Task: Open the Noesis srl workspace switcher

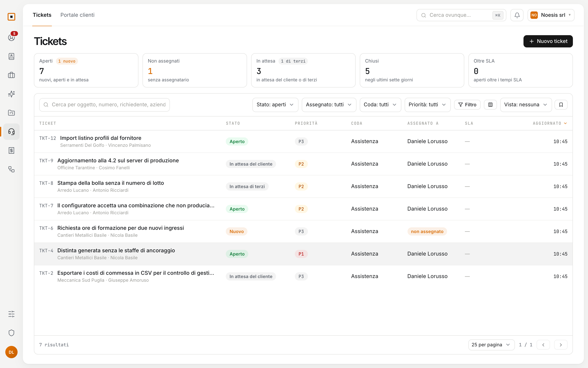Action: click(x=551, y=15)
